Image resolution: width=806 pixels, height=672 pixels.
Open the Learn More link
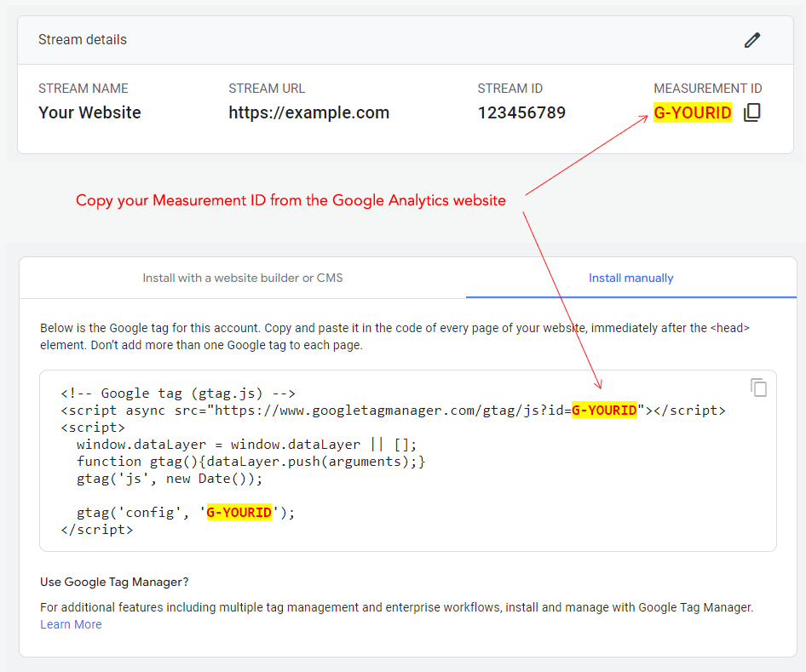pyautogui.click(x=71, y=624)
